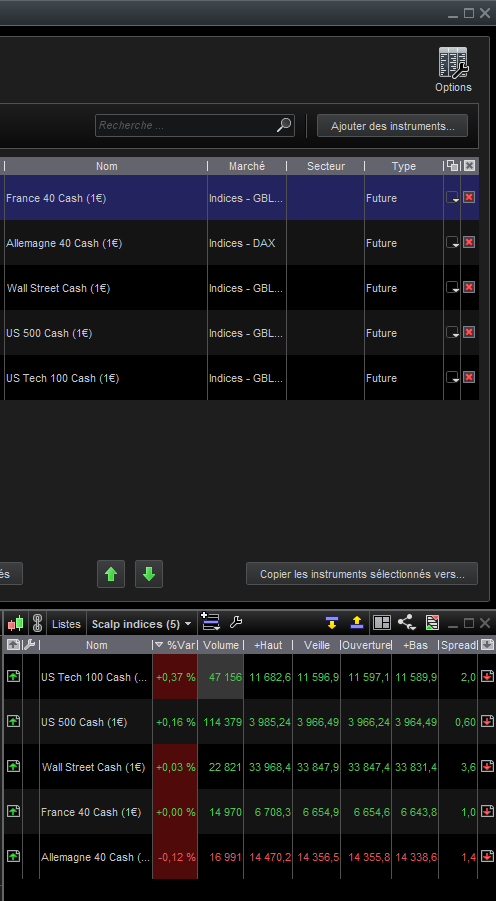Click Ajouter des instruments button
Image resolution: width=496 pixels, height=901 pixels.
click(x=393, y=126)
